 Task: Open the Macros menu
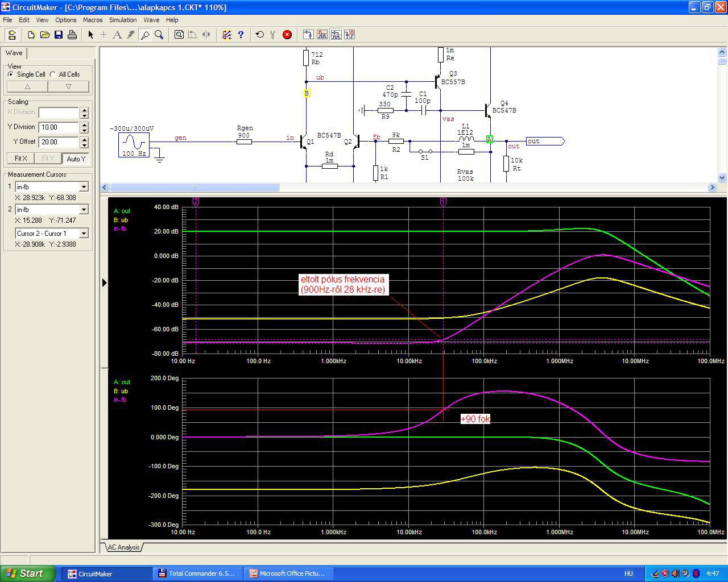93,20
